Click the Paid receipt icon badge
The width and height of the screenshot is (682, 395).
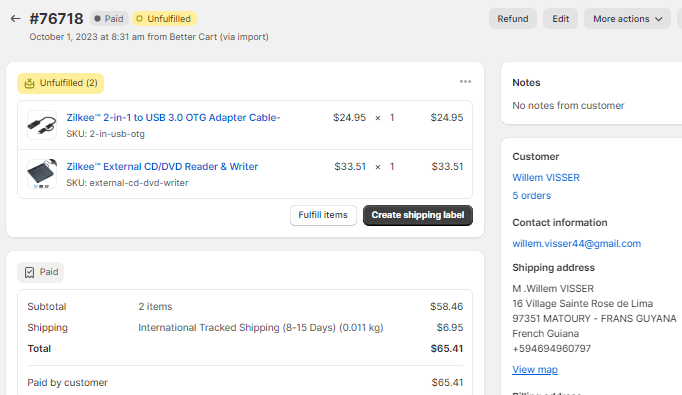pos(41,272)
